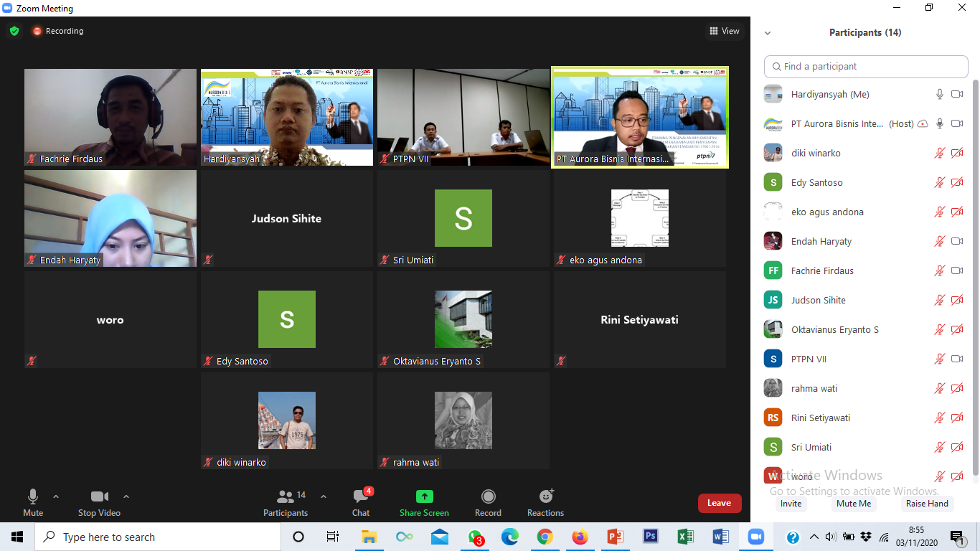Image resolution: width=980 pixels, height=551 pixels.
Task: Select rahma wati in the participants list
Action: click(x=864, y=388)
